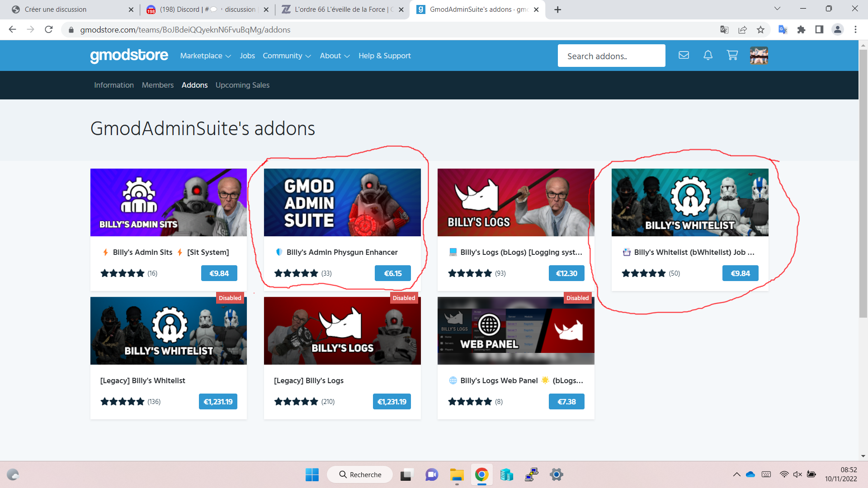The image size is (868, 488).
Task: Select the Addons tab
Action: pos(195,85)
